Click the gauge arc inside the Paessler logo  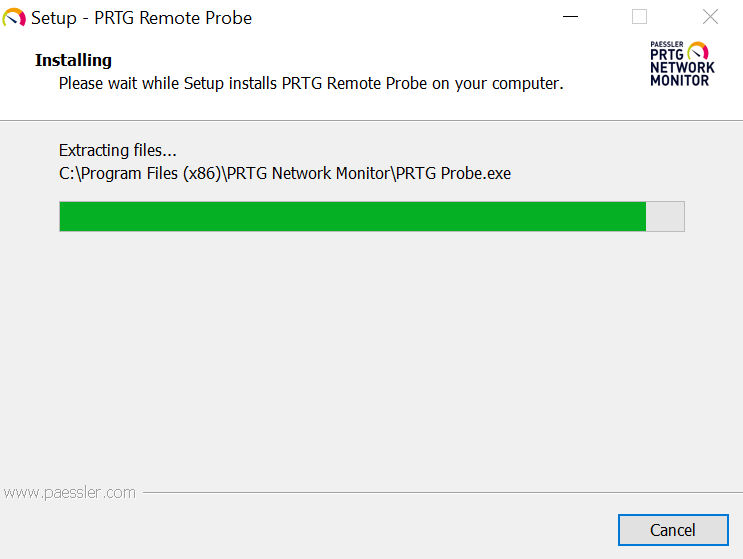(698, 50)
